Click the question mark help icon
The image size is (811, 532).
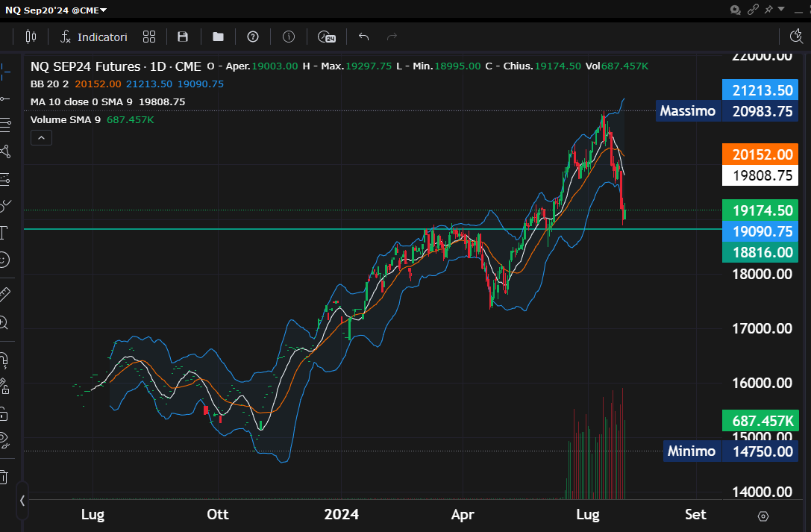click(253, 37)
